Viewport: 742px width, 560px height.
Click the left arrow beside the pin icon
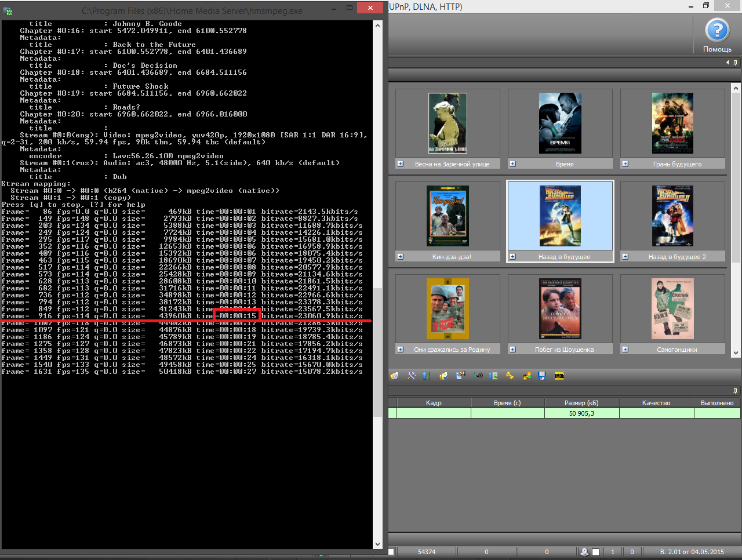point(728,63)
